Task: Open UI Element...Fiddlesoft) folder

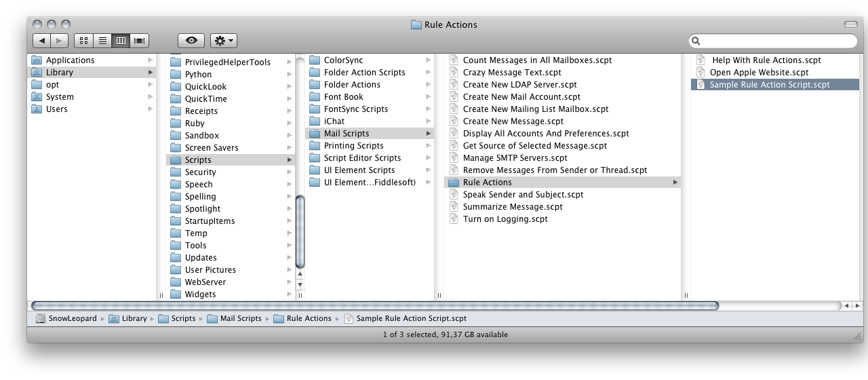Action: 370,183
